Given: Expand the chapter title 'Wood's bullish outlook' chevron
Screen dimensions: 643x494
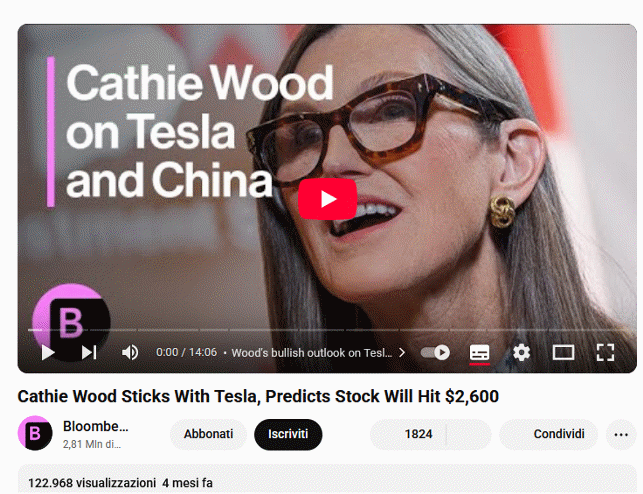Looking at the screenshot, I should tap(402, 353).
